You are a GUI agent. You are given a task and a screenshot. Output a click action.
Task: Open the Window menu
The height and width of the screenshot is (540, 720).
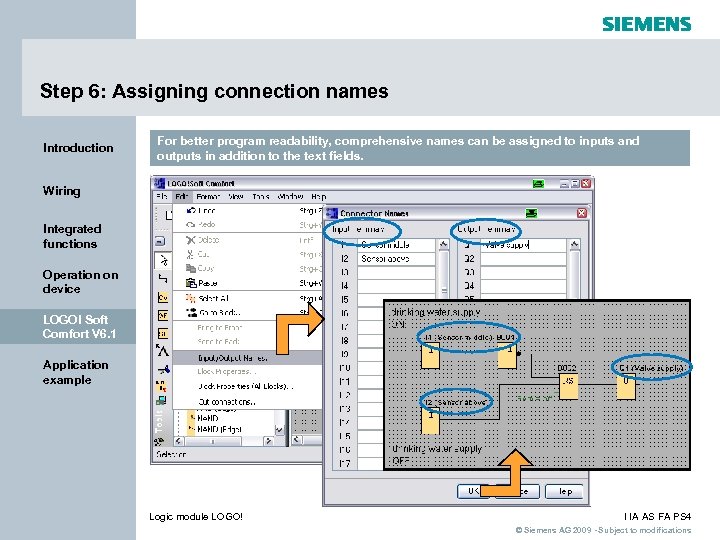point(290,197)
